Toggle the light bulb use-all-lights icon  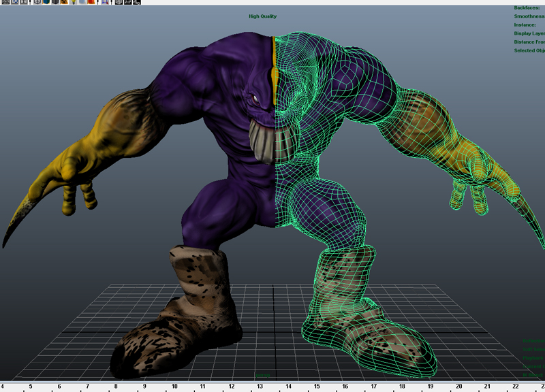pos(74,2)
